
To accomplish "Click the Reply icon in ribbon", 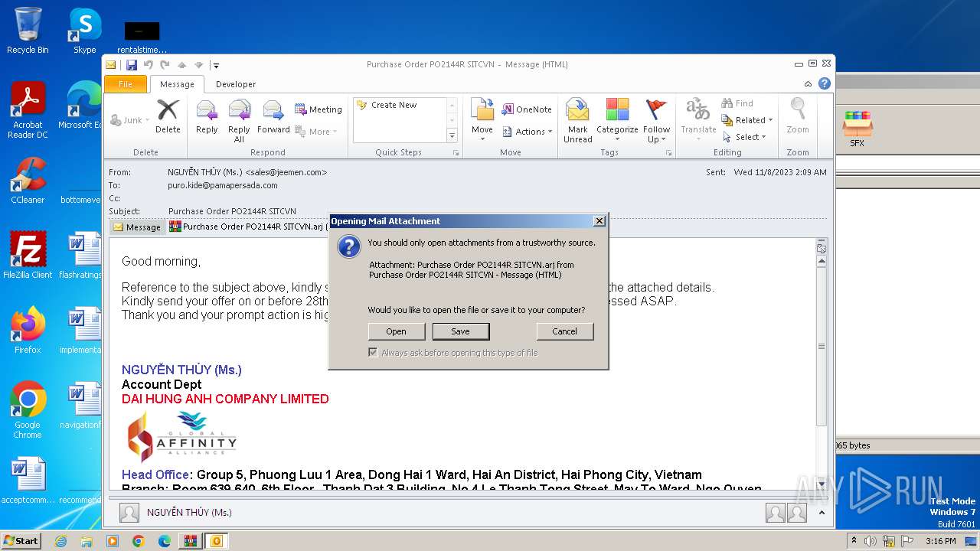I will point(207,116).
